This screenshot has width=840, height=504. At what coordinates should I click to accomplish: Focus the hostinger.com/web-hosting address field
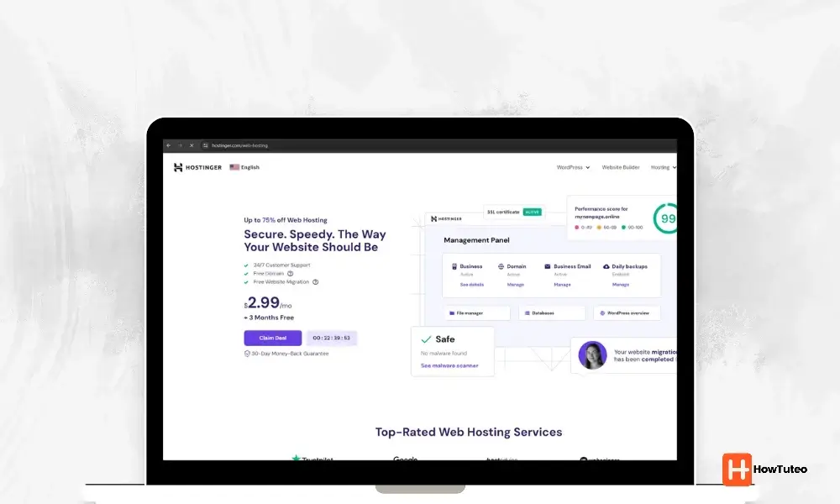coord(239,145)
